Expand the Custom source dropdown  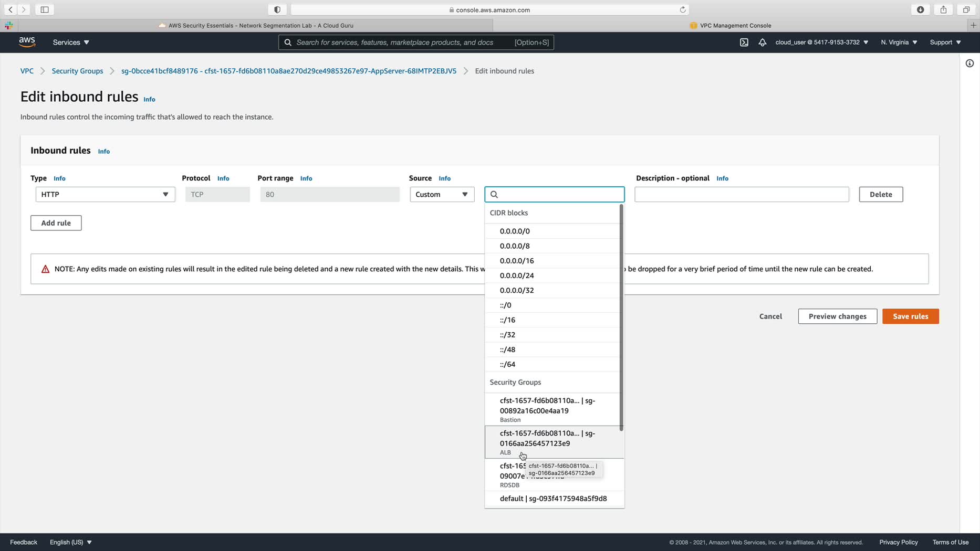[442, 195]
